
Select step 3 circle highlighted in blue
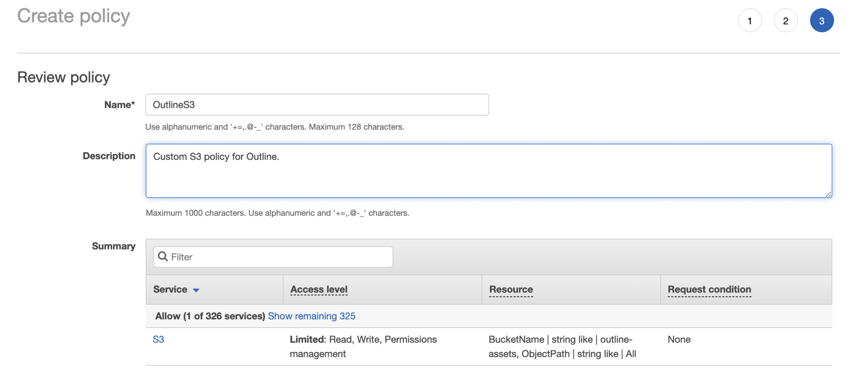(822, 20)
